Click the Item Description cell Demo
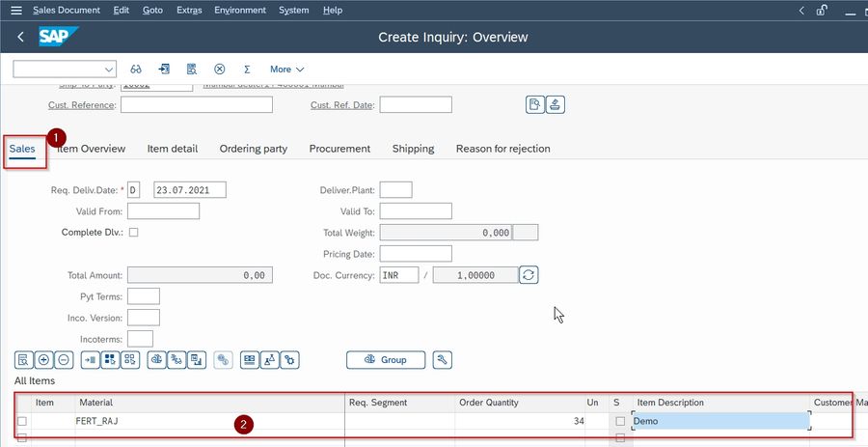This screenshot has height=447, width=868. point(720,421)
